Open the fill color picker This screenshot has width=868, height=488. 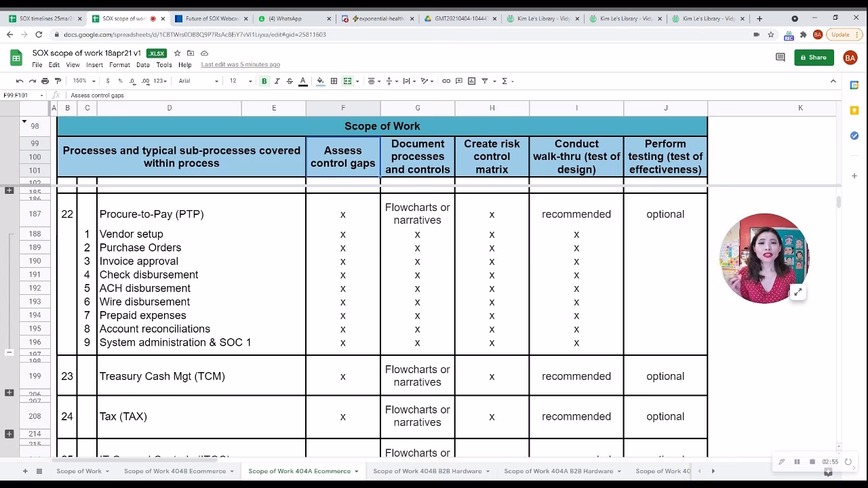(320, 81)
